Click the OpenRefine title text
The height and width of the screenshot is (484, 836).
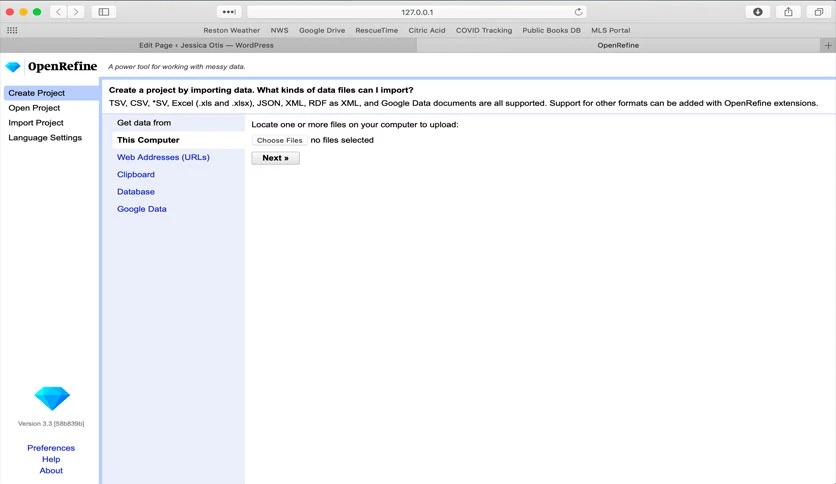pyautogui.click(x=62, y=66)
